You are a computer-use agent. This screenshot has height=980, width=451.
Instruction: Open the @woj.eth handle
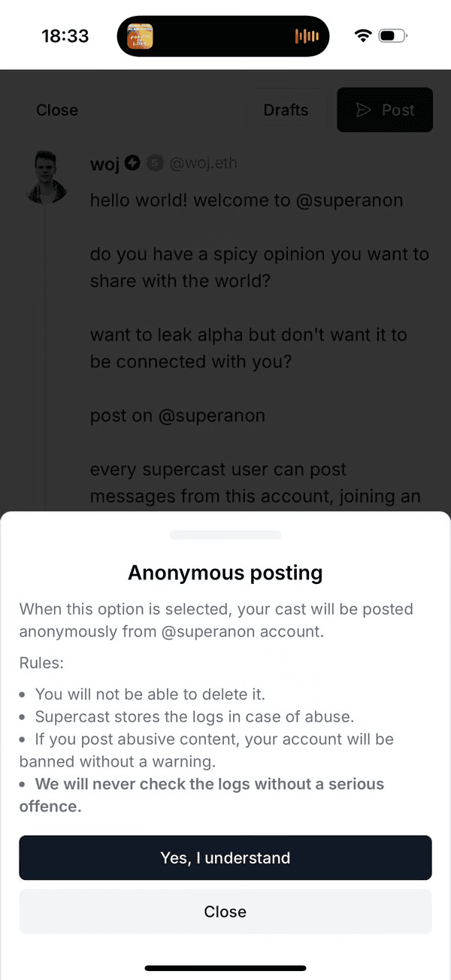pos(204,163)
